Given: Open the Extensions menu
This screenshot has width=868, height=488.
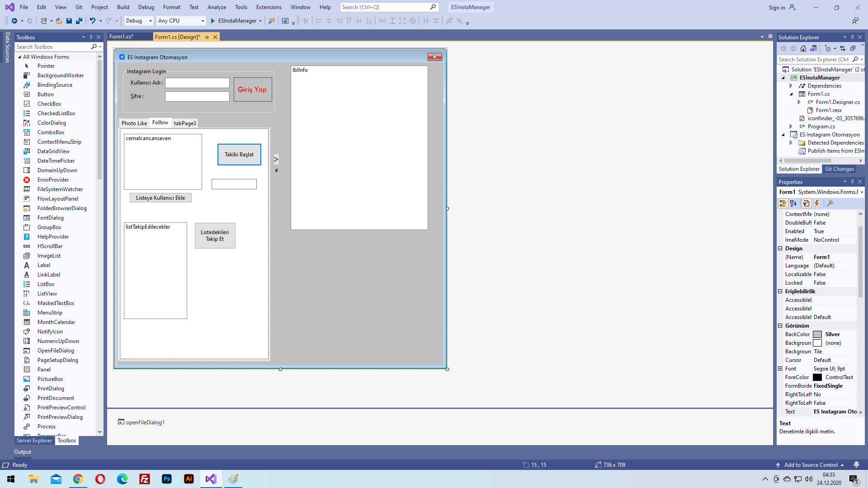Looking at the screenshot, I should [269, 7].
